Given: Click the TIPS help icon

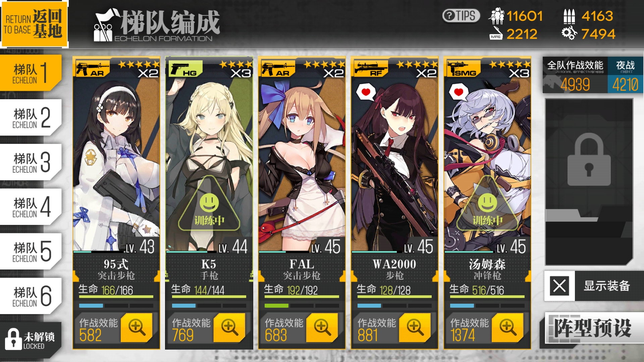Looking at the screenshot, I should (461, 15).
